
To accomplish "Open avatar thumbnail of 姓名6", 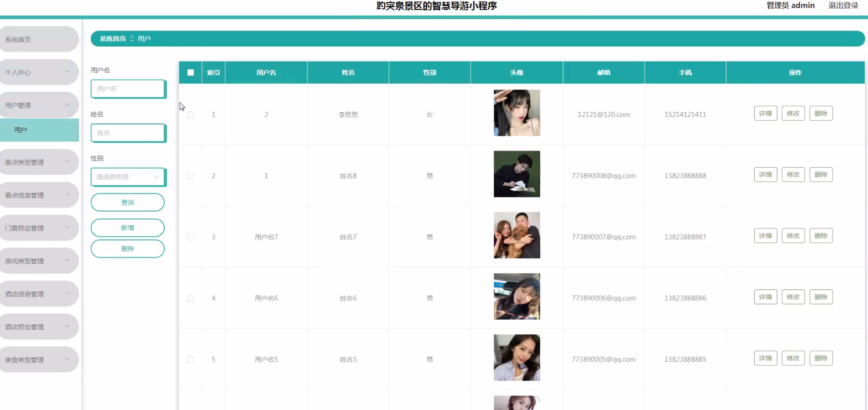I will [517, 297].
